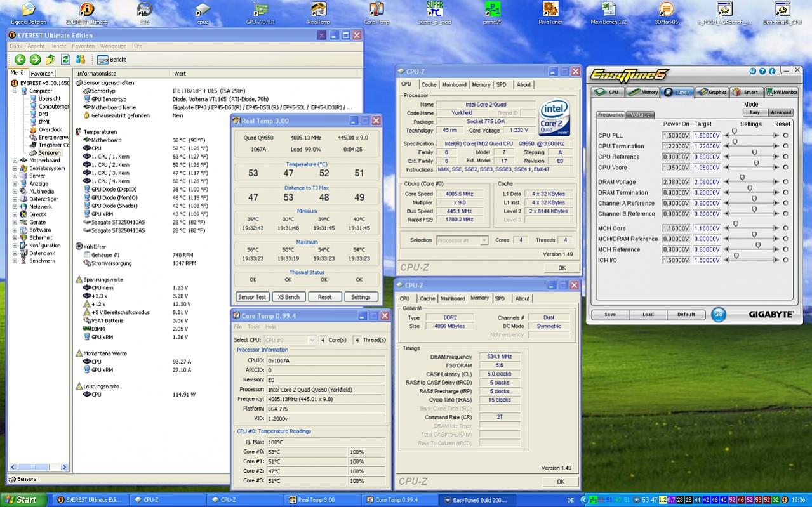Open the BenchmarK_GPU desktop shortcut
This screenshot has width=812, height=507.
782,13
